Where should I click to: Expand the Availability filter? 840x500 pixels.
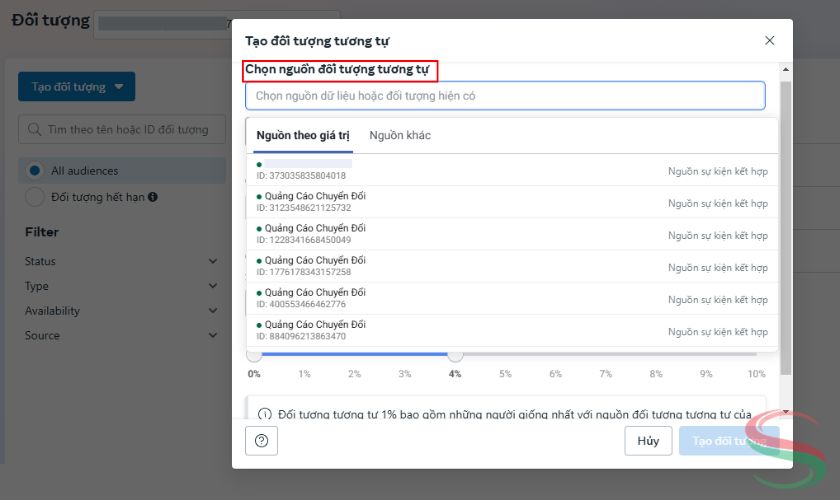pyautogui.click(x=212, y=311)
